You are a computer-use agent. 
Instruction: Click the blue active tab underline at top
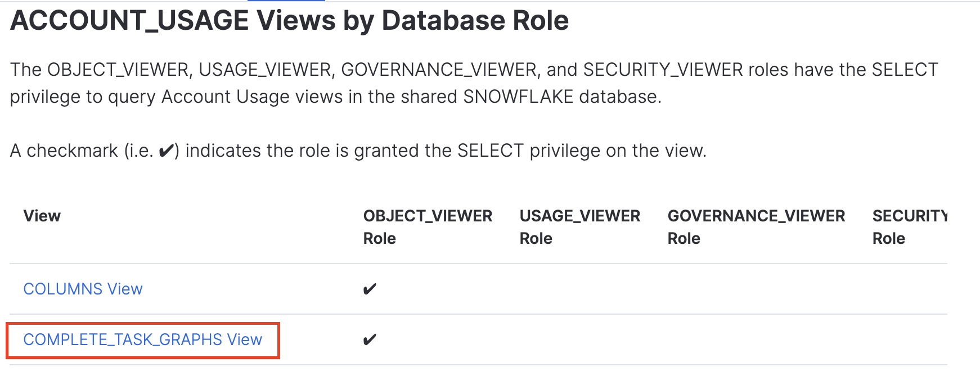[x=286, y=1]
